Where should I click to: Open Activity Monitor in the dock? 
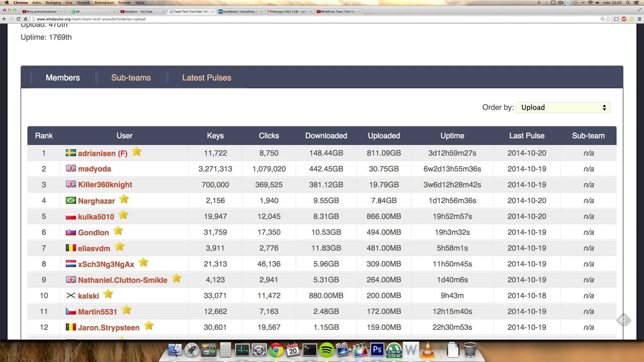point(242,349)
